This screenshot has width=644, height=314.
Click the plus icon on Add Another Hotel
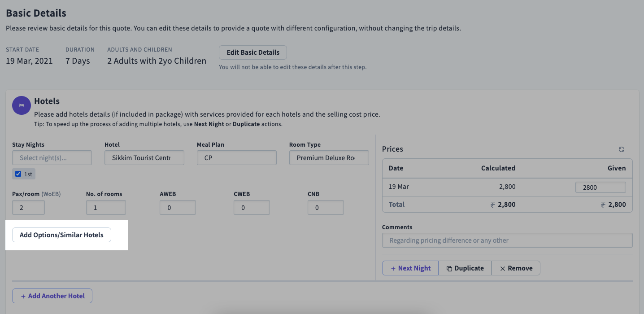23,296
